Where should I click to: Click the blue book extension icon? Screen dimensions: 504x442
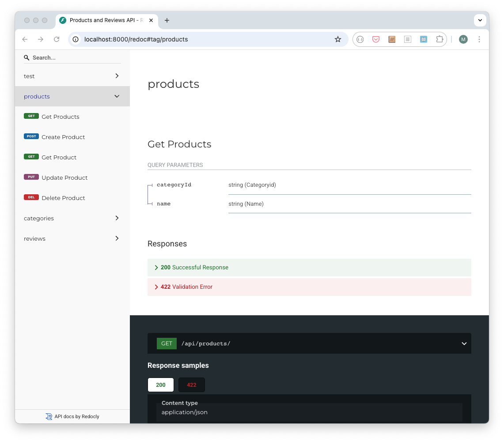(x=424, y=39)
